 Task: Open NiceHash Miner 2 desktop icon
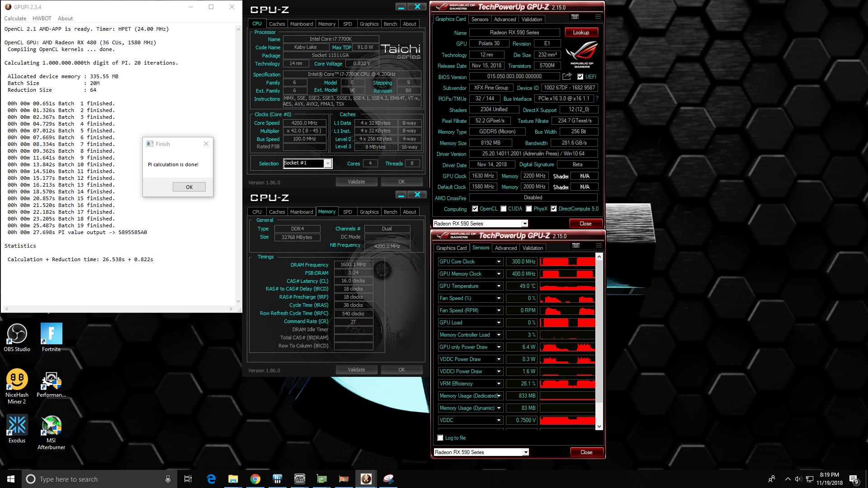(17, 386)
